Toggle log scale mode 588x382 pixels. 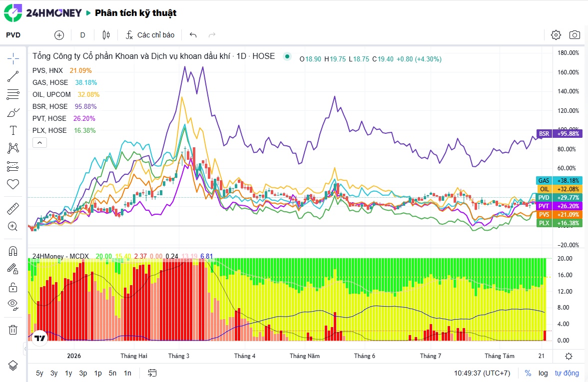tap(543, 373)
